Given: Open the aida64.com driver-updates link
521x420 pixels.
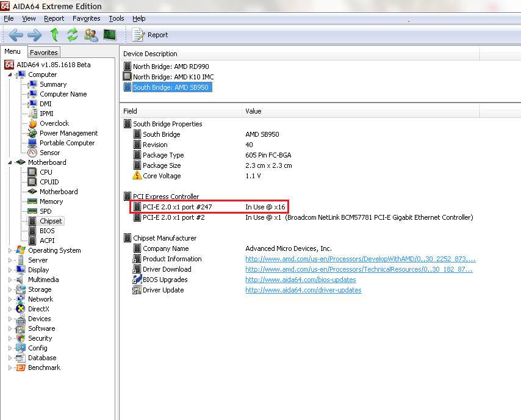Looking at the screenshot, I should click(303, 290).
